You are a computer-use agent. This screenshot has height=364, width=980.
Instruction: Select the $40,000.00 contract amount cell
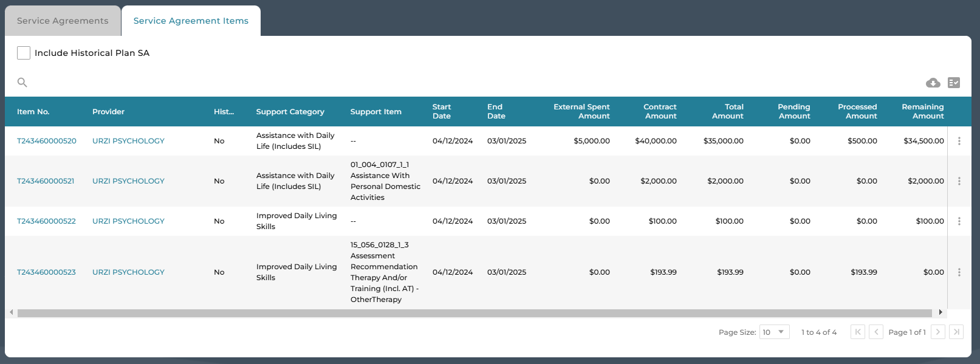(656, 141)
